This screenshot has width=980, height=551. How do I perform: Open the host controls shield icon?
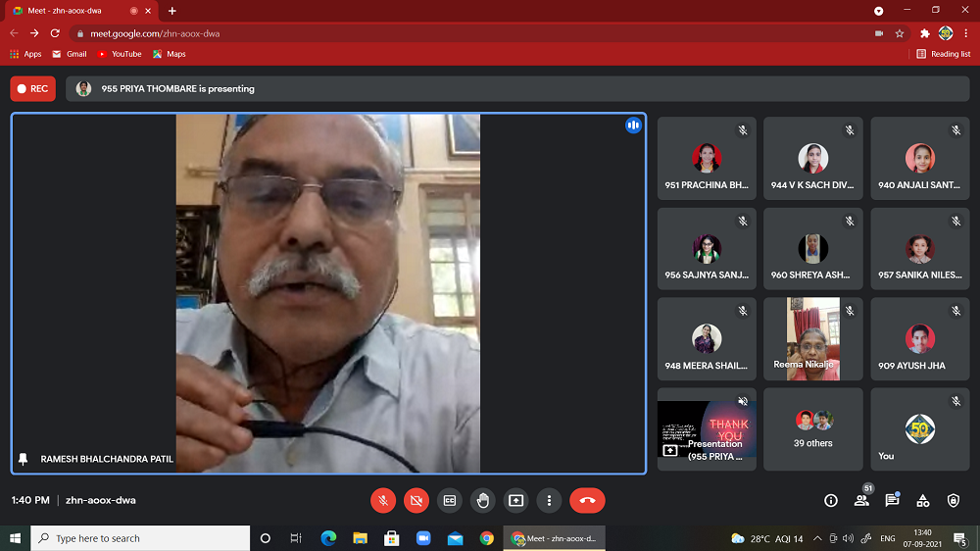click(954, 500)
